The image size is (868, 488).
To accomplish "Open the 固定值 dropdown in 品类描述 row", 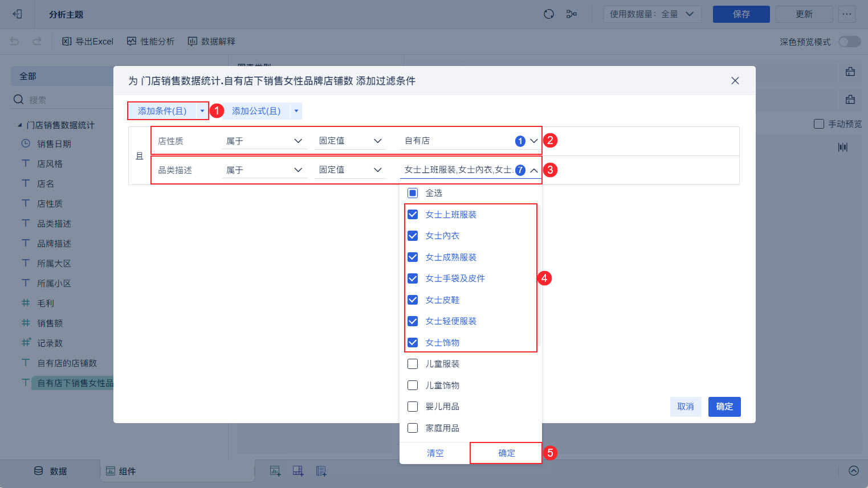I will click(350, 170).
